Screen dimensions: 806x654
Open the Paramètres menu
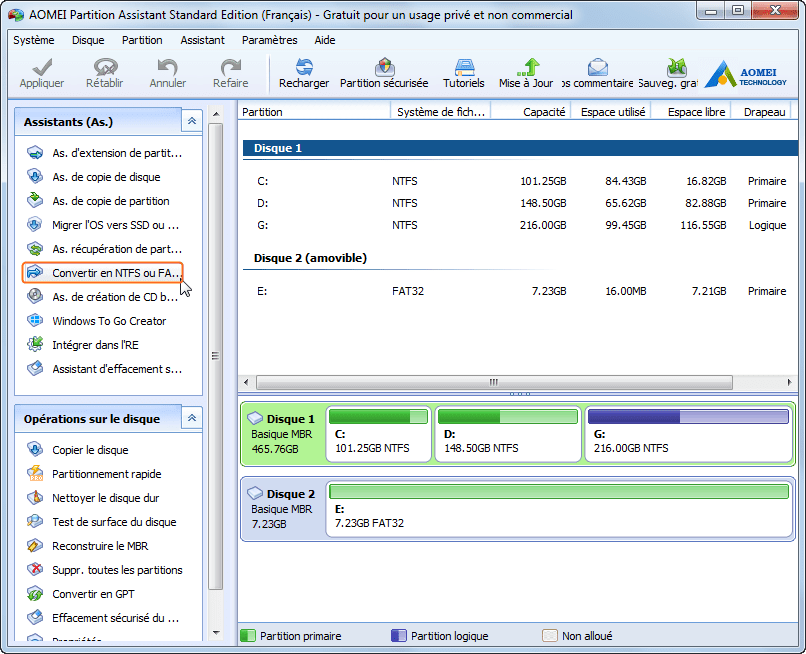(270, 40)
